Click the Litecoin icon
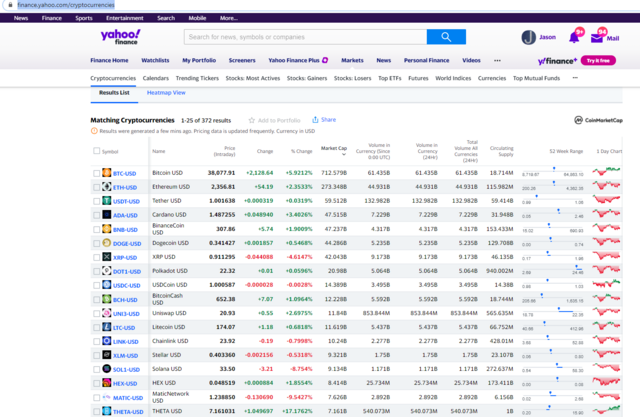The image size is (640, 417). pyautogui.click(x=107, y=327)
